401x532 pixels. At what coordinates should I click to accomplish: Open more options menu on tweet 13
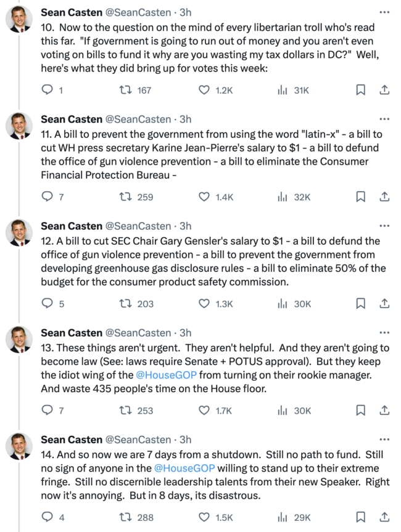point(384,332)
